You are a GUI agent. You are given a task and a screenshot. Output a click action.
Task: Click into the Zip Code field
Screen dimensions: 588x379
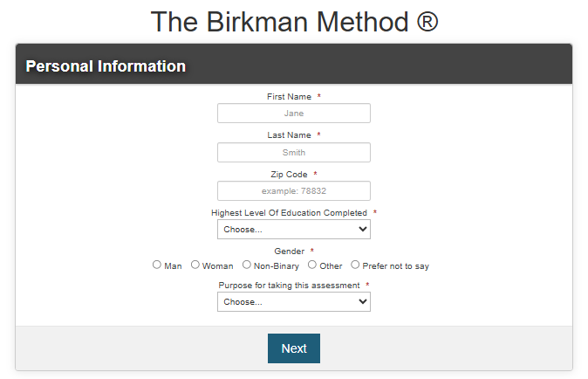(294, 191)
